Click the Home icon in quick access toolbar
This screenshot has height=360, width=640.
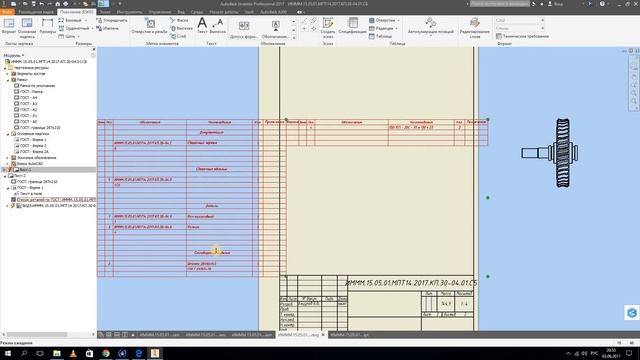[58, 4]
